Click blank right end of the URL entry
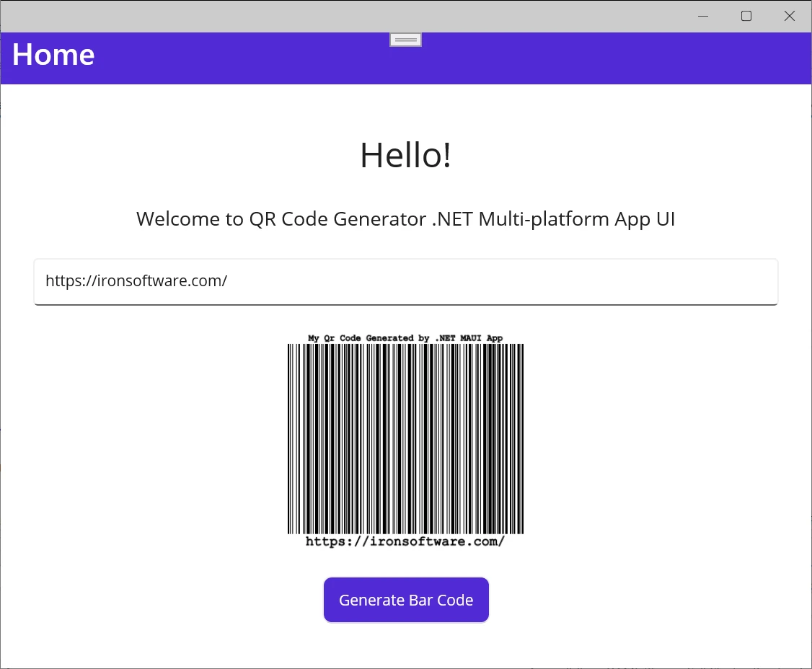812x669 pixels. click(x=649, y=282)
